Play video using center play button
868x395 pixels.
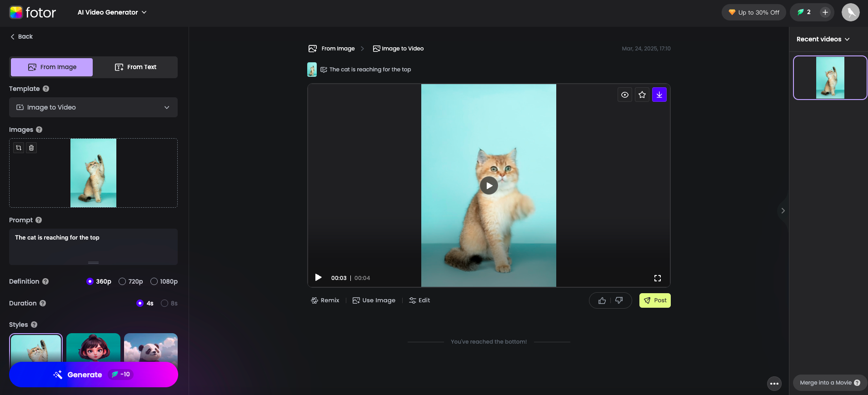coord(489,185)
